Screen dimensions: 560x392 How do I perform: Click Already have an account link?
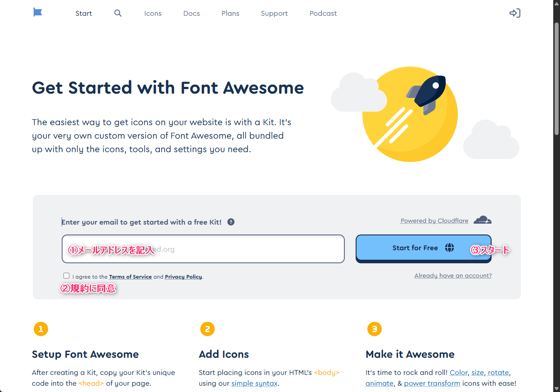pos(453,275)
